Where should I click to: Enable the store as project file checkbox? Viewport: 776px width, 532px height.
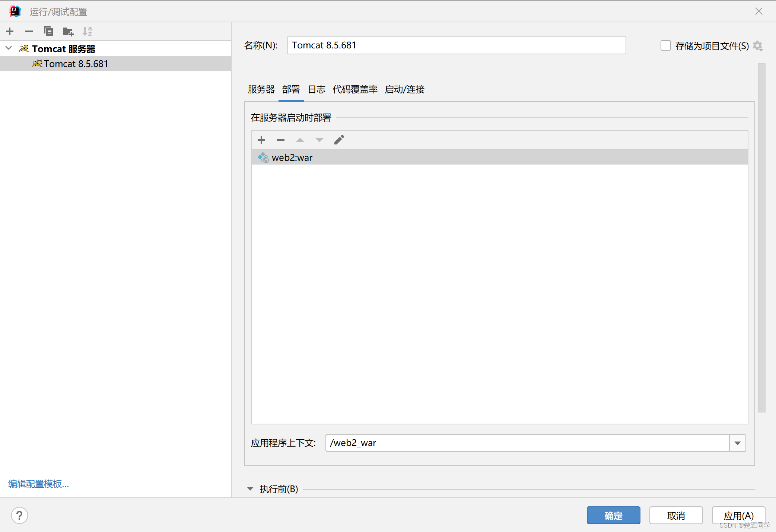click(x=665, y=46)
